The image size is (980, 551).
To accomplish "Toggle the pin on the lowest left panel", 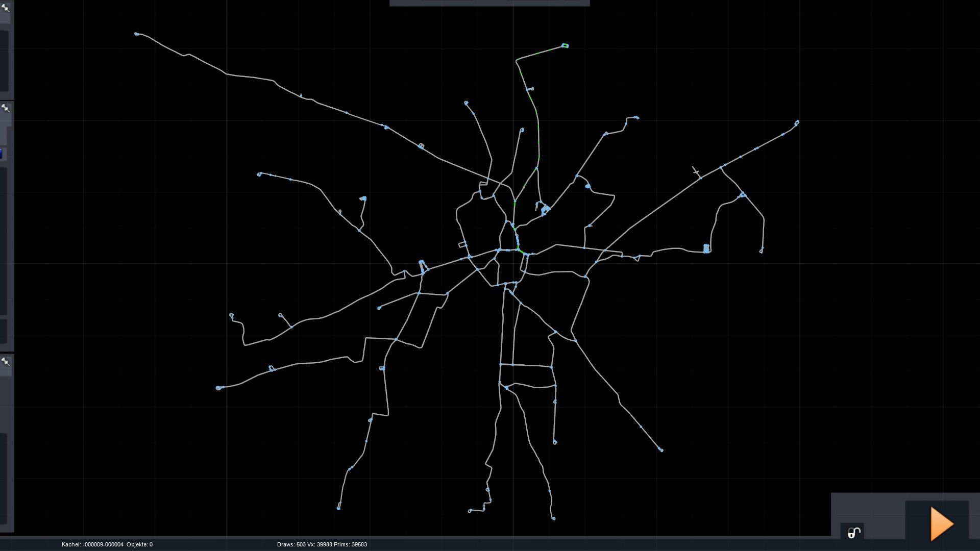I will 6,361.
